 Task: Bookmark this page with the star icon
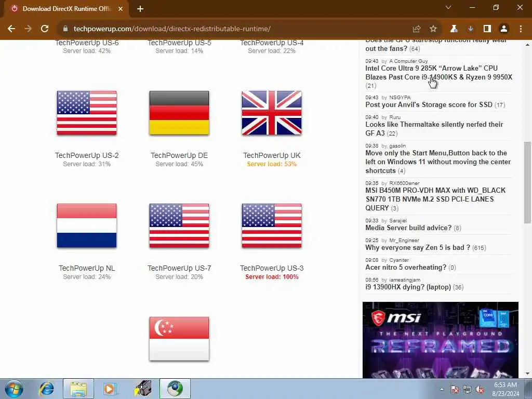tap(433, 29)
